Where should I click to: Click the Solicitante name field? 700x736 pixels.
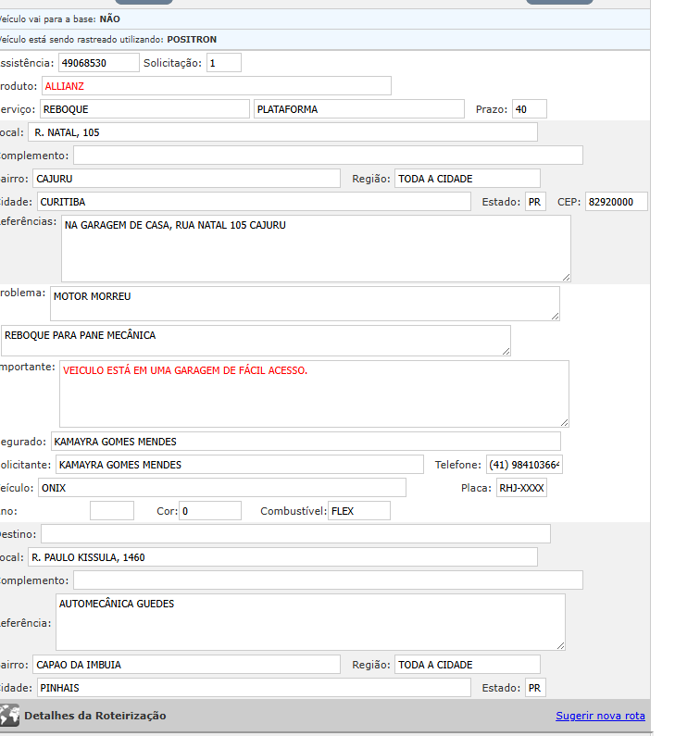click(x=240, y=464)
